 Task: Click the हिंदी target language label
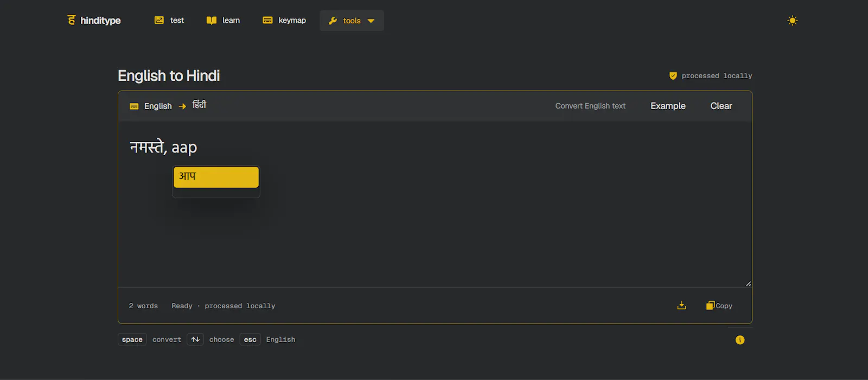[199, 105]
